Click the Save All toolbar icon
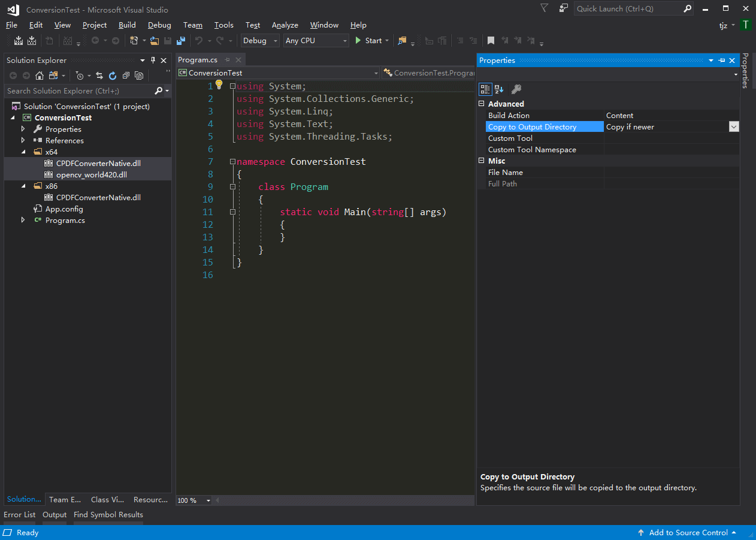 click(181, 41)
